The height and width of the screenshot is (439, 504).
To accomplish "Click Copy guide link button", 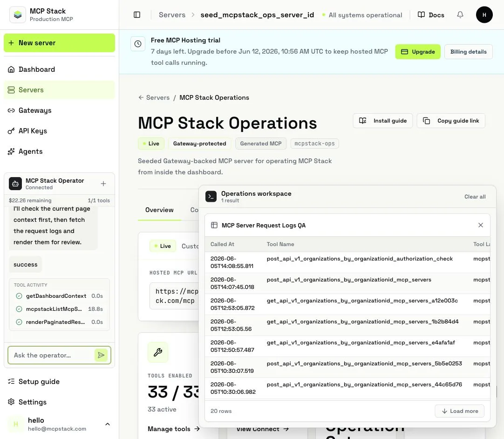I will (x=450, y=121).
